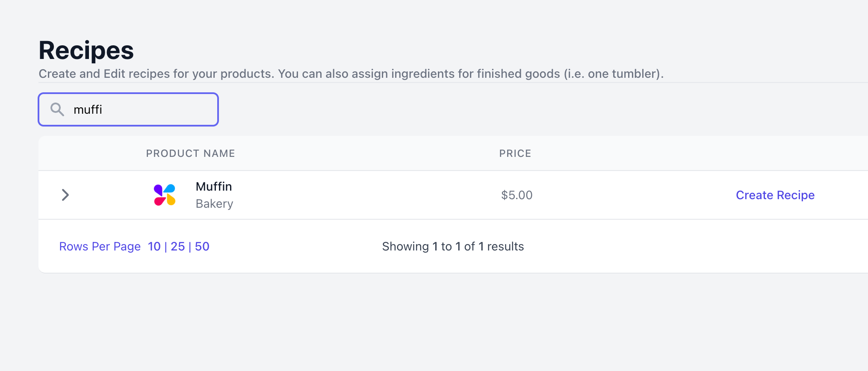Click the "Showing 1 to 1 of 1 results" text
The image size is (868, 371).
point(453,247)
